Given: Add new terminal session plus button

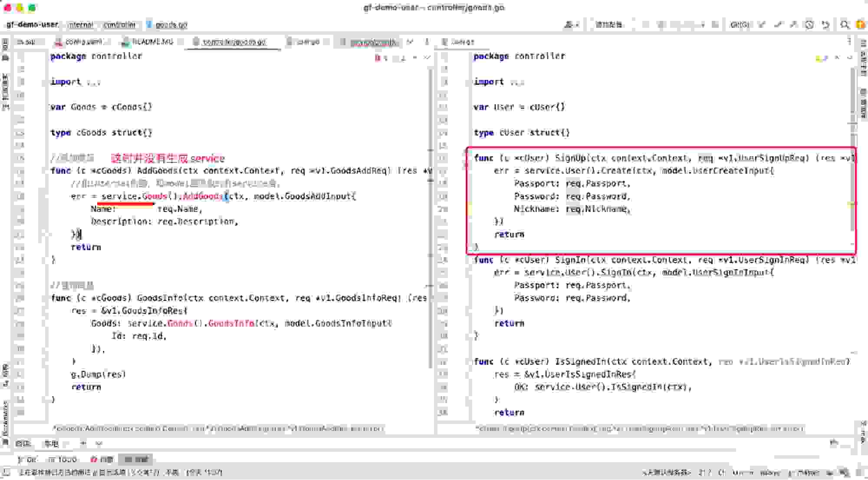Looking at the screenshot, I should [x=83, y=443].
